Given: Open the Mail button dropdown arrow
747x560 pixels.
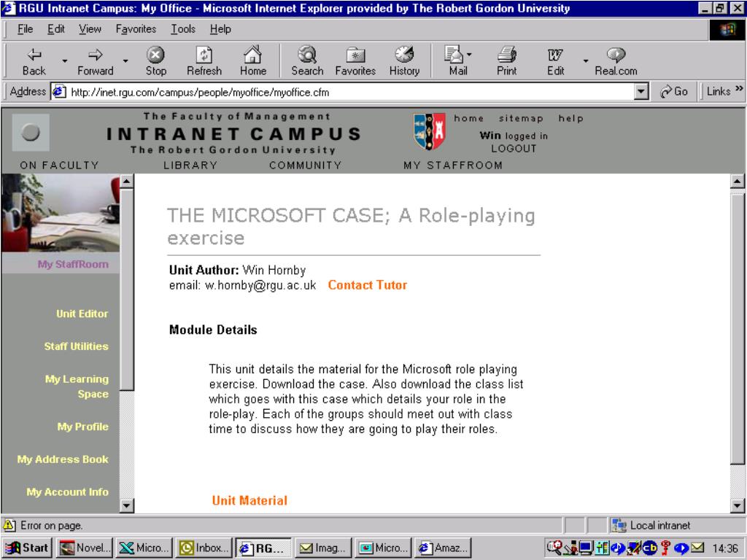Looking at the screenshot, I should point(469,54).
